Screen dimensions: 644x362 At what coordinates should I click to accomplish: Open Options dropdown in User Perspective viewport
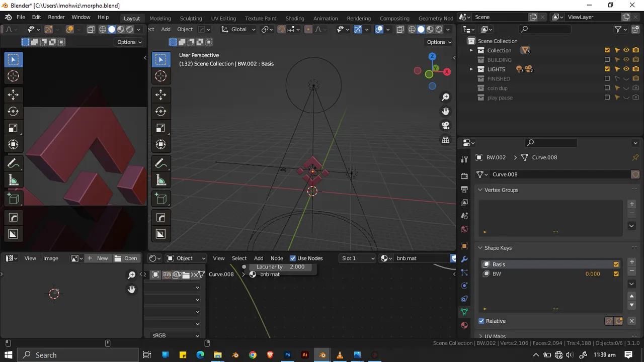439,42
